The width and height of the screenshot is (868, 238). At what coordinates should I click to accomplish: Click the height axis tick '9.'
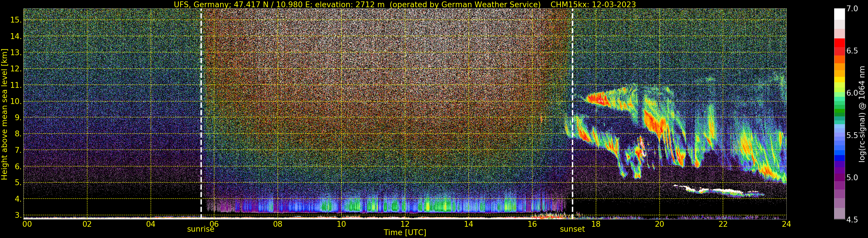click(18, 118)
